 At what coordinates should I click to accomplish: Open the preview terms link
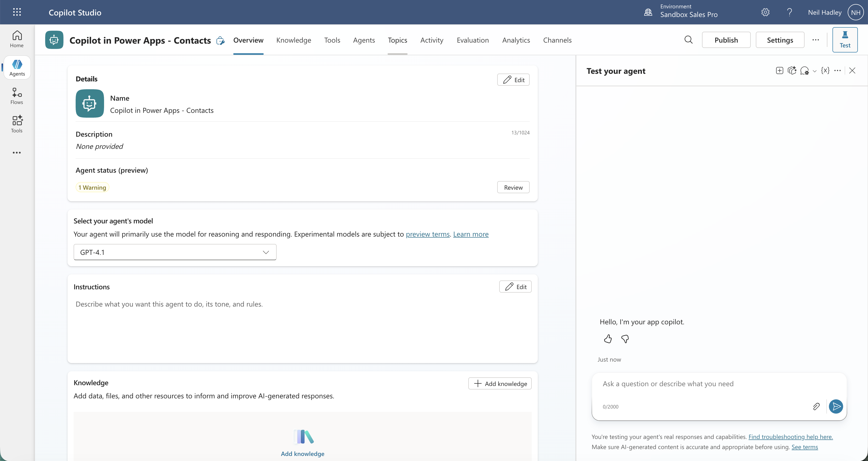[x=428, y=234]
